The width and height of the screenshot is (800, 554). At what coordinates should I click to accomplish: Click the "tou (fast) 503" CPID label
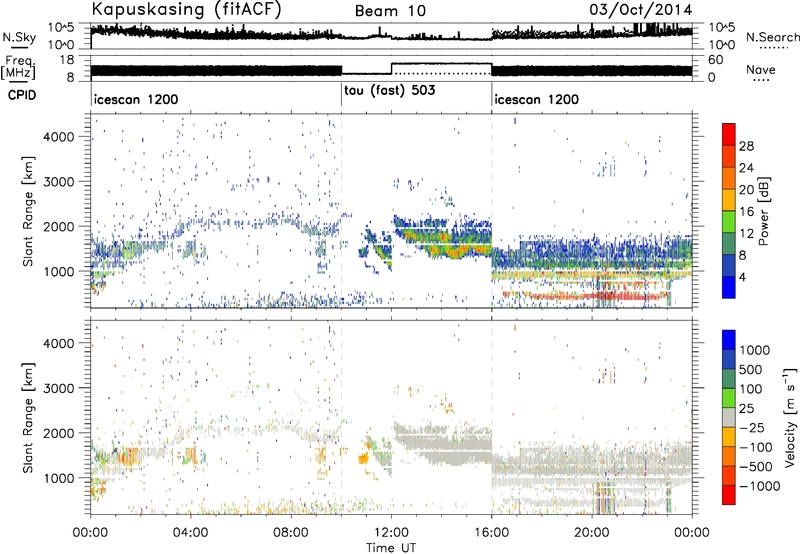coord(390,91)
